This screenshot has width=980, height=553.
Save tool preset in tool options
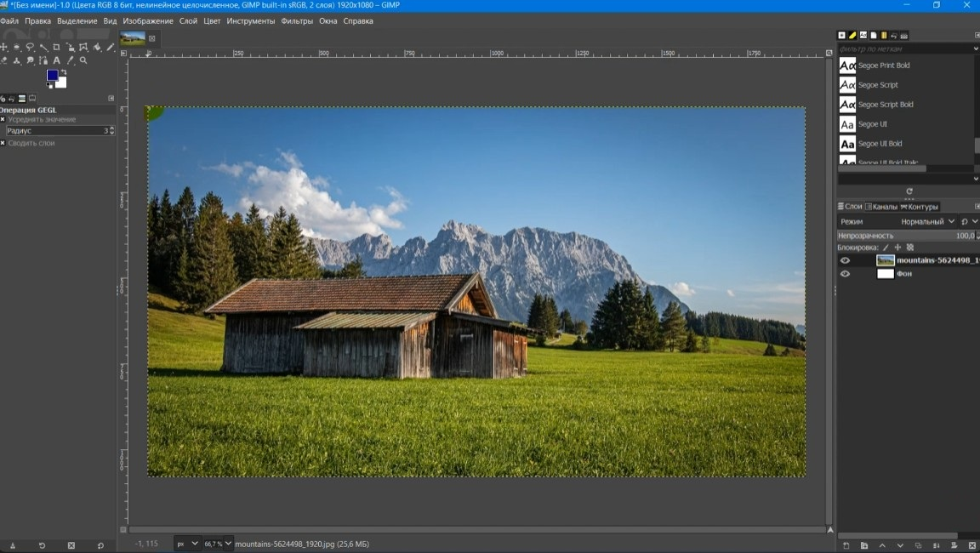coord(13,545)
